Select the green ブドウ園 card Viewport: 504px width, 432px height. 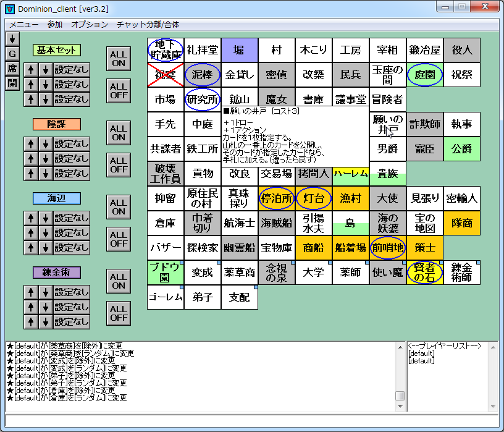(165, 273)
